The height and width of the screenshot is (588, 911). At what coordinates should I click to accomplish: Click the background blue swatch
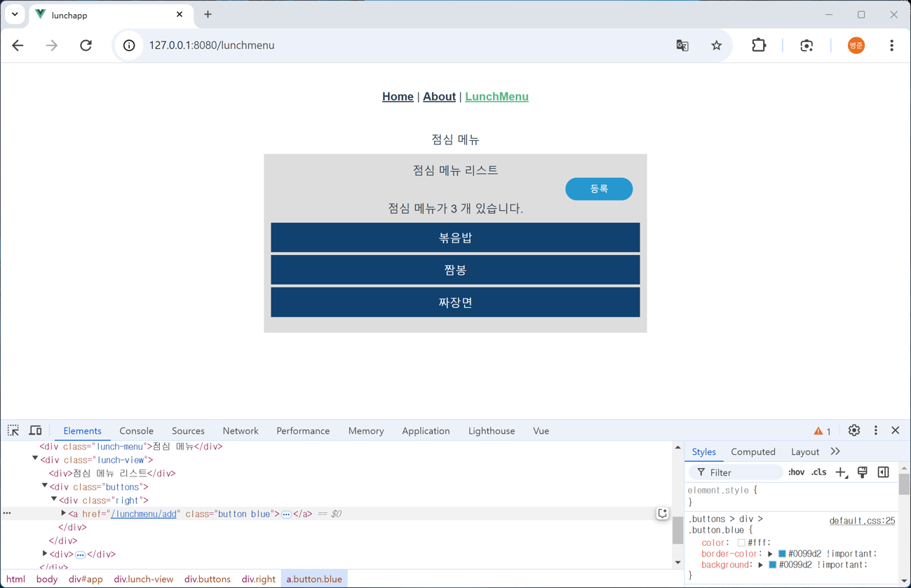click(772, 565)
